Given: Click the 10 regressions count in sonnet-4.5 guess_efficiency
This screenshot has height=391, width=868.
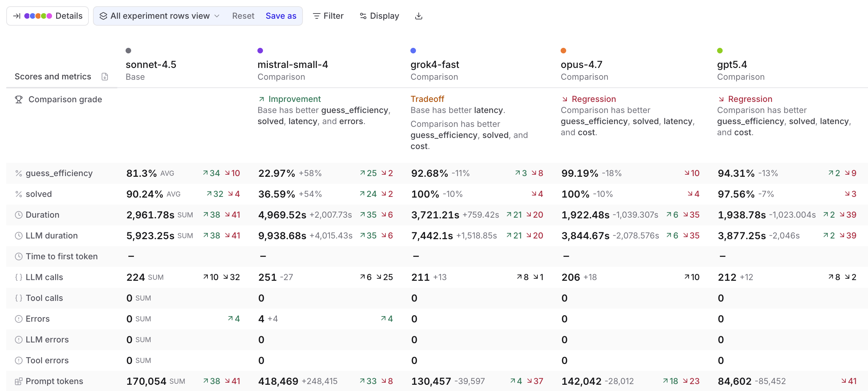Looking at the screenshot, I should click(x=232, y=173).
